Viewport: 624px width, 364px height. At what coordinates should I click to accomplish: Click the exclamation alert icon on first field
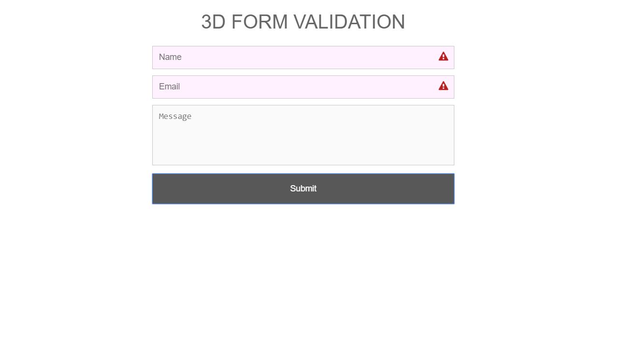coord(443,57)
